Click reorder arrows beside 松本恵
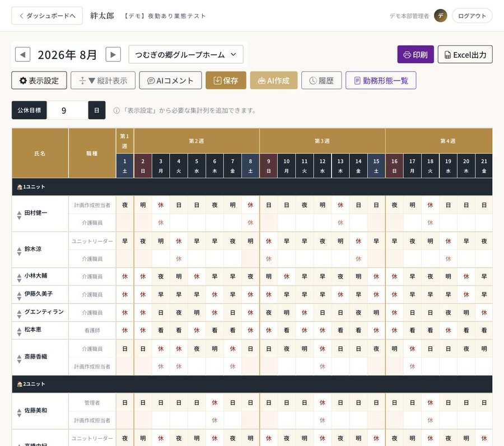 (x=19, y=332)
